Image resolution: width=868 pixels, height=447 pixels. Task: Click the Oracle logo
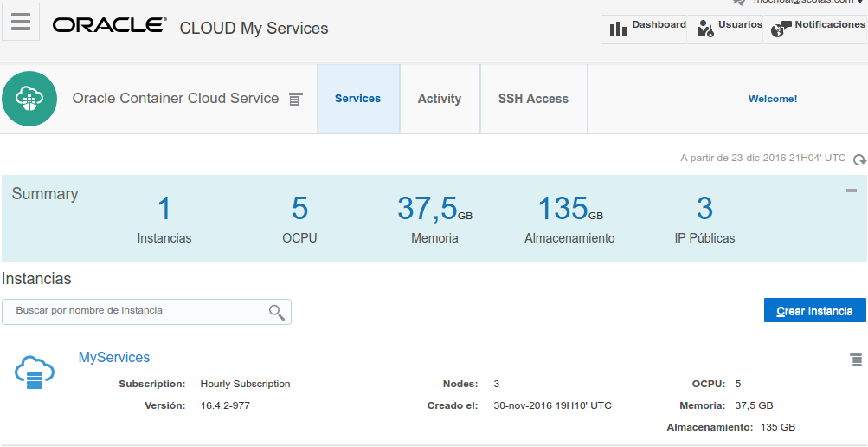tap(110, 25)
